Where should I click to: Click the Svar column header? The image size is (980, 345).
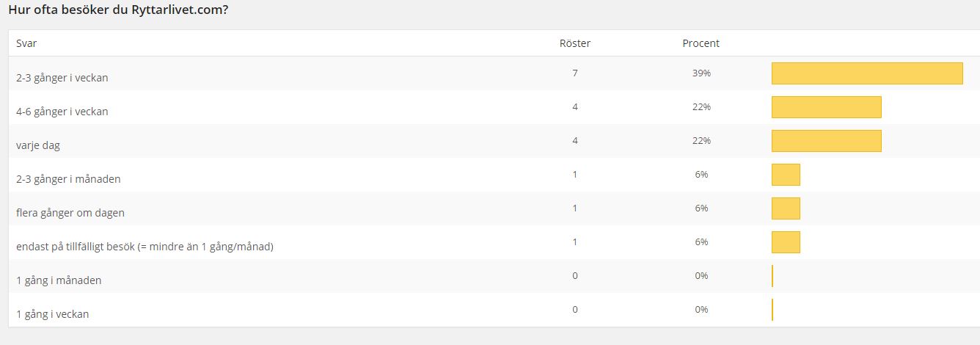(26, 43)
